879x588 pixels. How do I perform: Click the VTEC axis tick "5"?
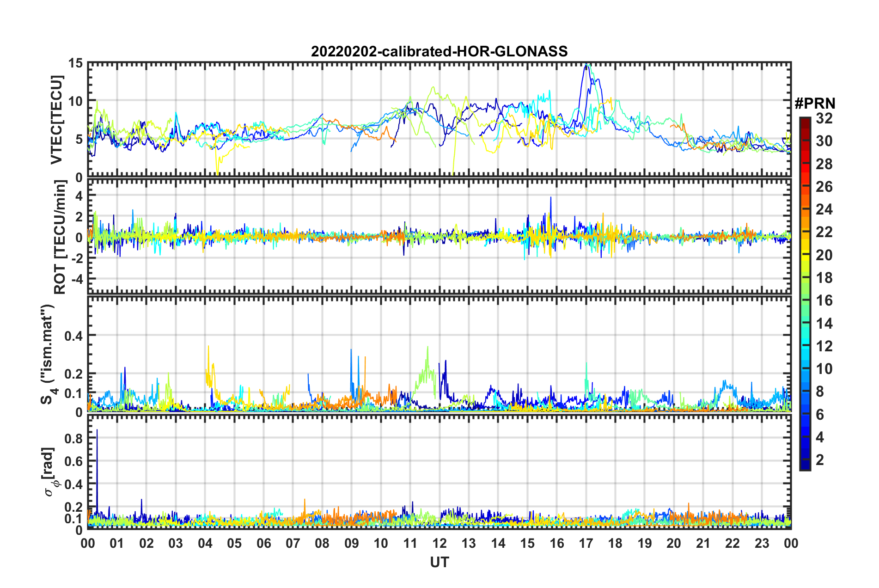pos(79,139)
